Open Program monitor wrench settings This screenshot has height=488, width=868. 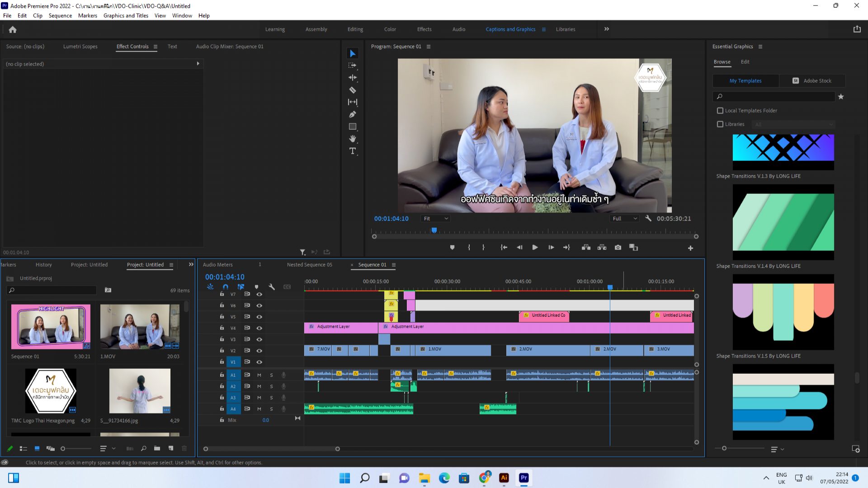pyautogui.click(x=648, y=218)
